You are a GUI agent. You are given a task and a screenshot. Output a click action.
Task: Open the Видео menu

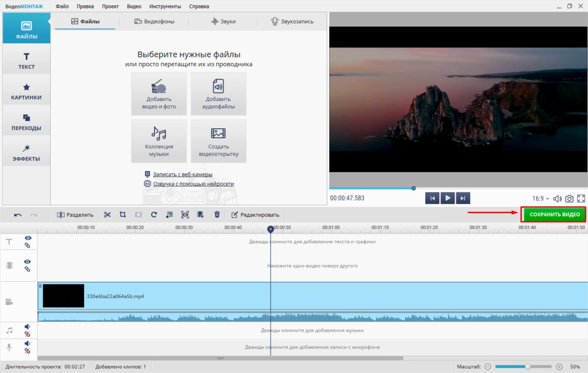[134, 6]
